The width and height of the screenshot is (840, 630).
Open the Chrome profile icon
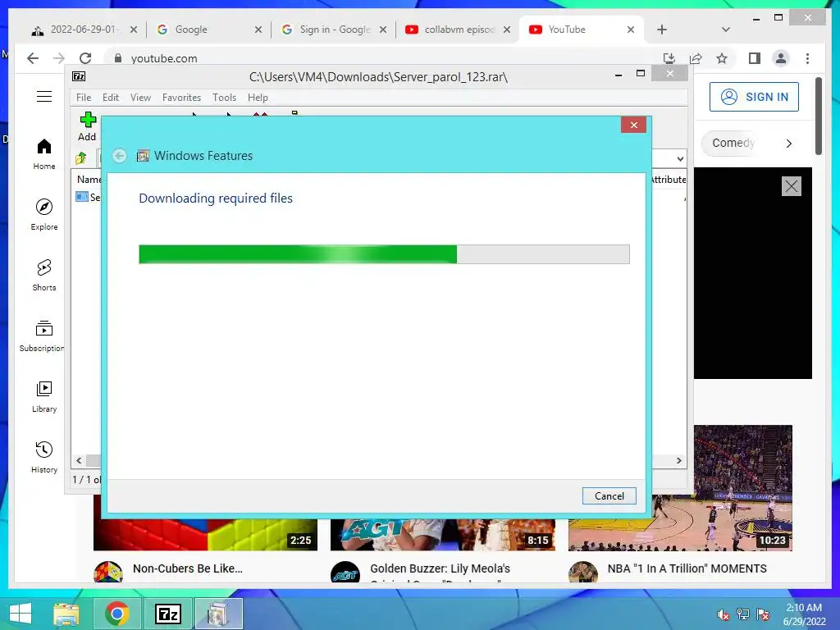click(x=781, y=58)
